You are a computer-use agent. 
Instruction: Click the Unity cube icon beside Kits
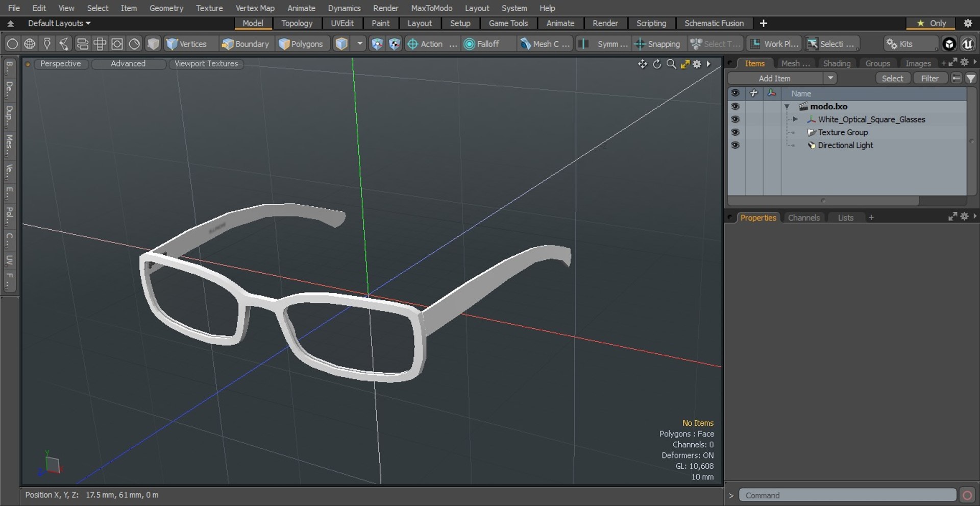tap(949, 44)
